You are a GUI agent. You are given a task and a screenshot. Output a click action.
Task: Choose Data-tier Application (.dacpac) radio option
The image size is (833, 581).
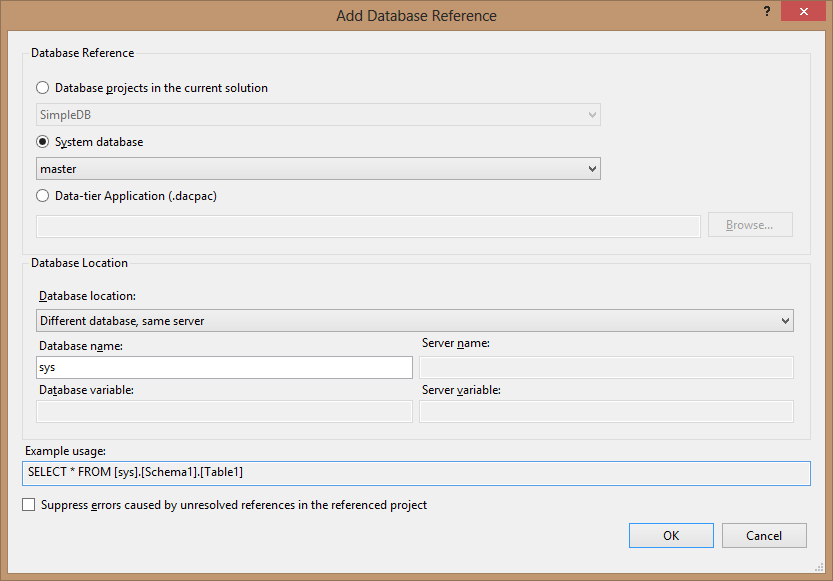pos(43,196)
